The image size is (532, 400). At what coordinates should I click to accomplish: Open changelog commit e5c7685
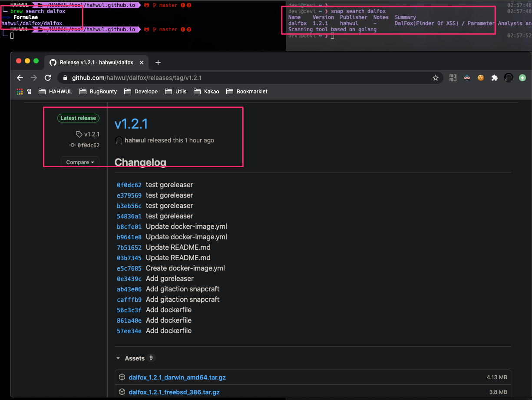coord(129,268)
